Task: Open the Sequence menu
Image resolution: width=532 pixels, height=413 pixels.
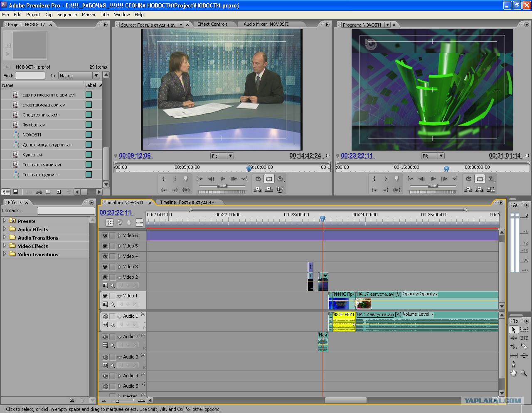Action: click(x=67, y=15)
